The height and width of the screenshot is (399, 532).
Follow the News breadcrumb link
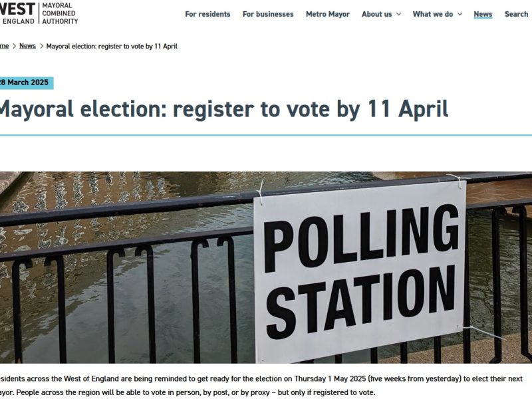(x=27, y=46)
